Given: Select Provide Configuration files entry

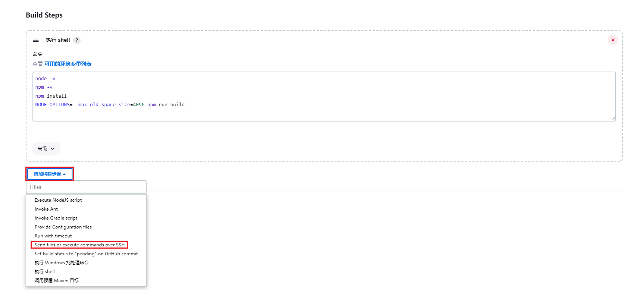Looking at the screenshot, I should tap(63, 227).
